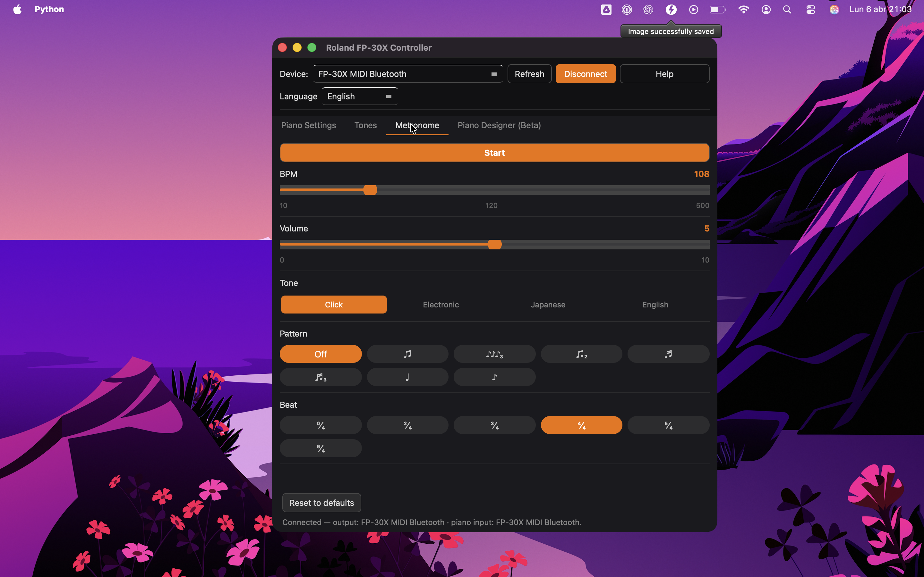Select the Electronic metronome tone
Viewport: 924px width, 577px height.
pyautogui.click(x=441, y=305)
